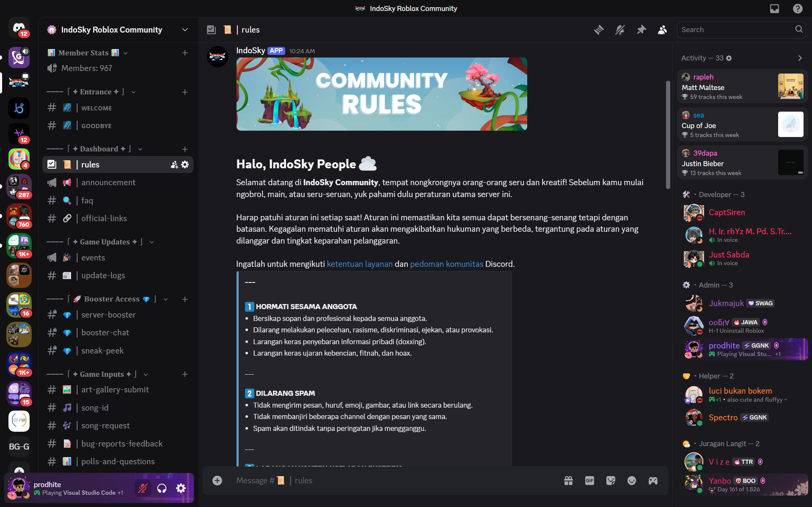This screenshot has height=507, width=812.
Task: View Jukmajuk's profile in member list
Action: coord(743,303)
